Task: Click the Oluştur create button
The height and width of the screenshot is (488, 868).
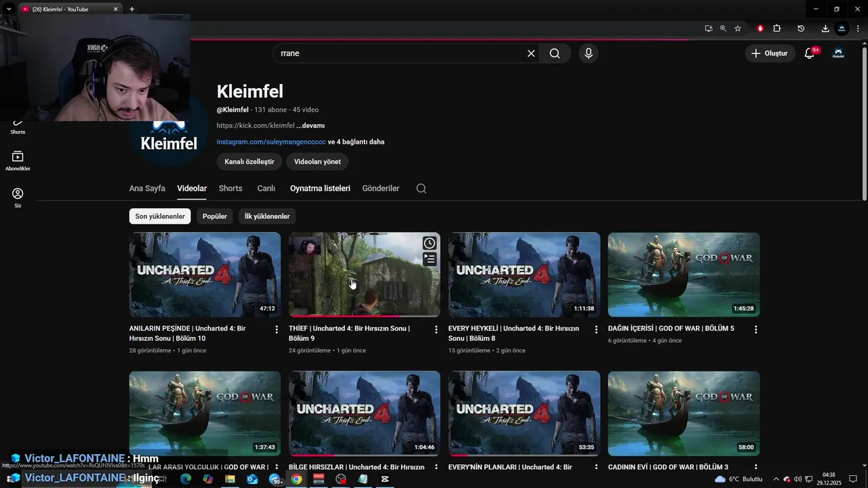Action: tap(770, 54)
